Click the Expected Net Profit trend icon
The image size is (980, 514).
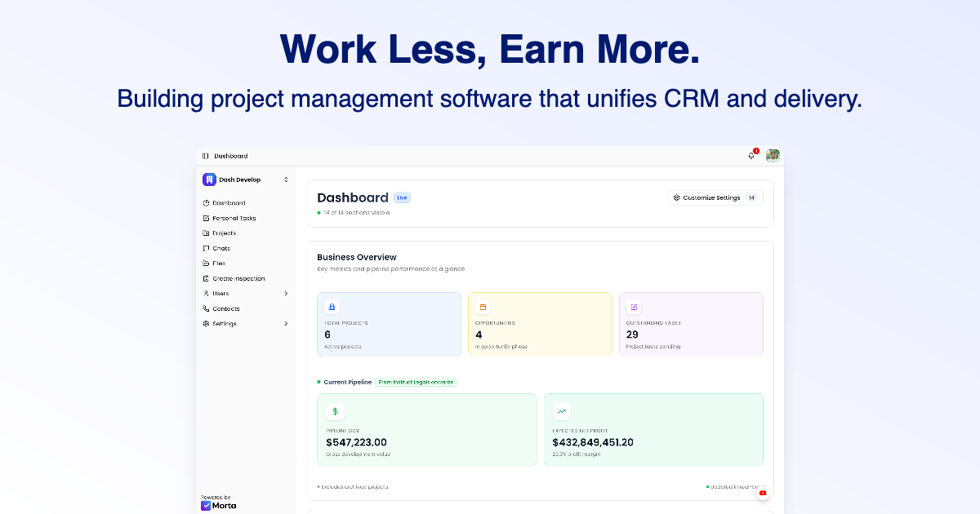[562, 411]
